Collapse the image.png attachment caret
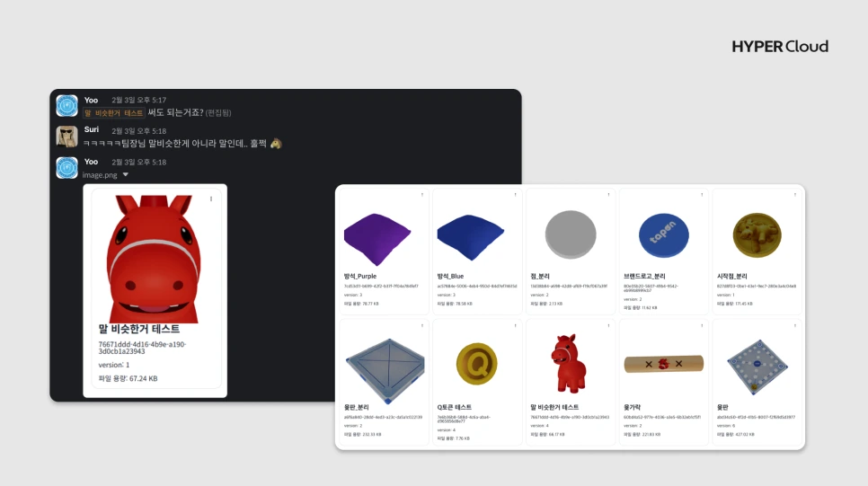Image resolution: width=868 pixels, height=486 pixels. click(126, 175)
